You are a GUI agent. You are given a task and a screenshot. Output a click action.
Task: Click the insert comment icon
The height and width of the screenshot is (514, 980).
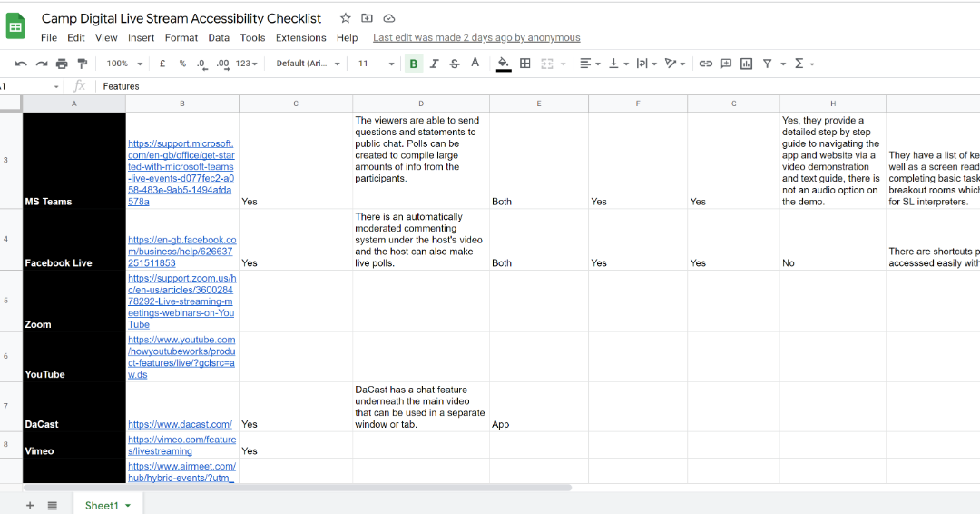[726, 64]
